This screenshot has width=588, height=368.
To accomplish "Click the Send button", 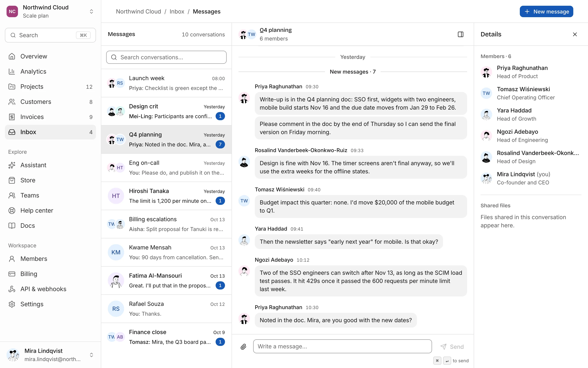I will point(452,347).
